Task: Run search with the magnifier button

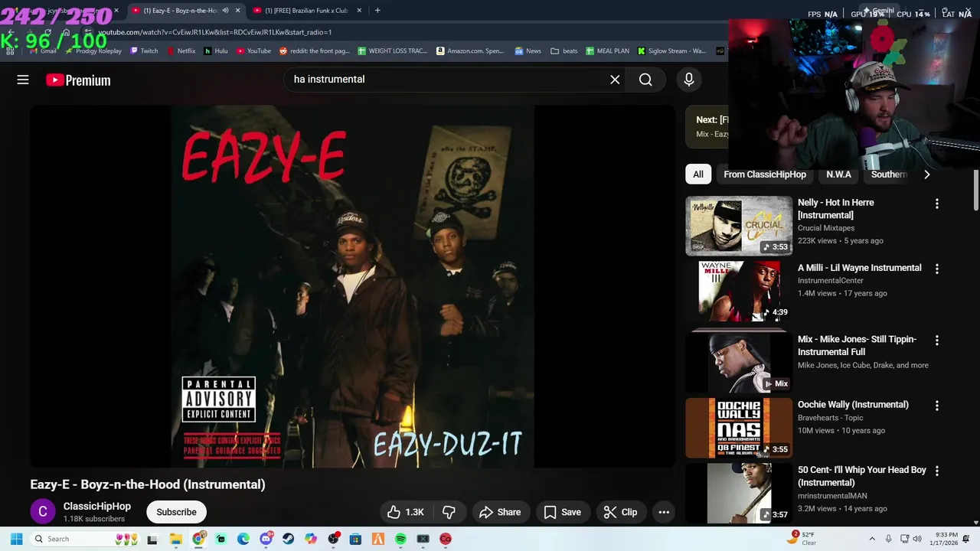Action: click(x=645, y=80)
